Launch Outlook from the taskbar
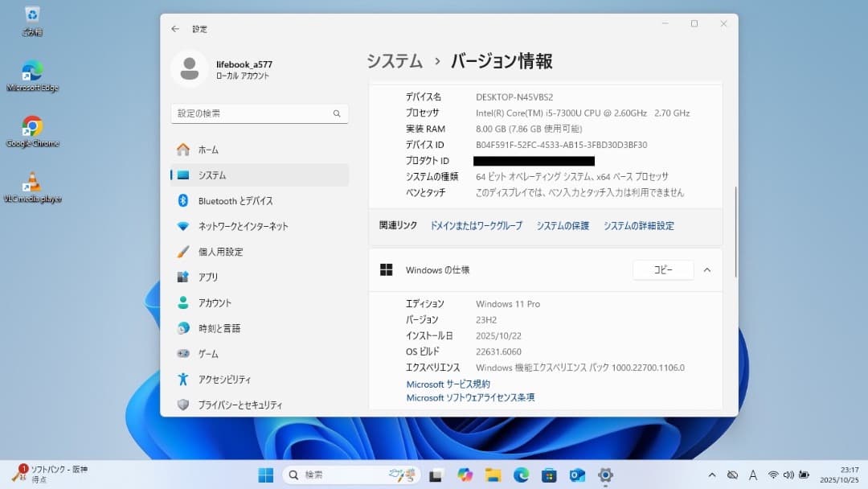 pyautogui.click(x=577, y=475)
